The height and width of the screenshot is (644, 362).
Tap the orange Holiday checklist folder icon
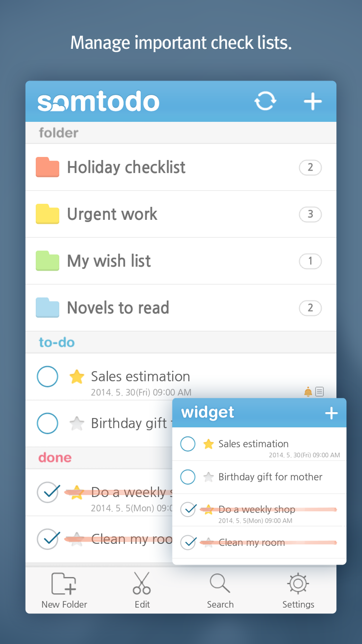(x=48, y=167)
